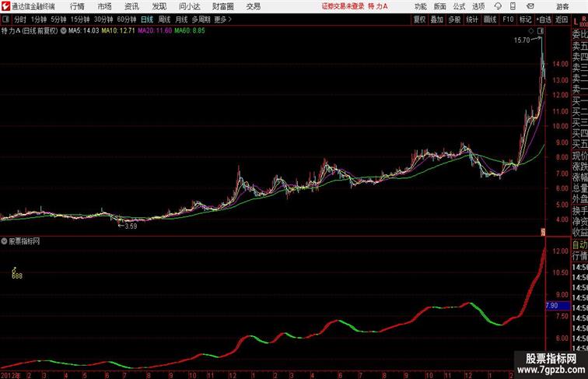Click the MA10: 12.71 indicator value
Screen dimensions: 588x379
[x=118, y=31]
